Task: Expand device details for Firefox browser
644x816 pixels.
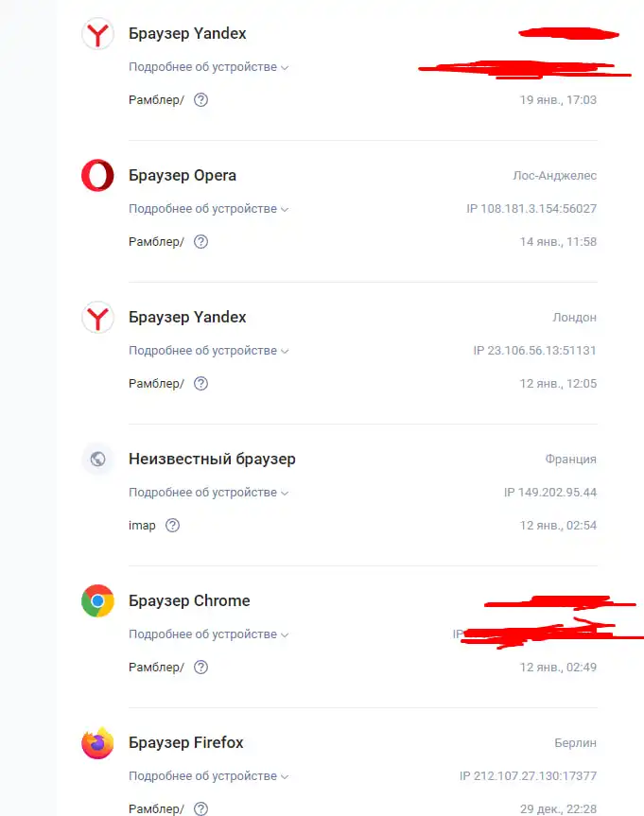Action: coord(208,776)
